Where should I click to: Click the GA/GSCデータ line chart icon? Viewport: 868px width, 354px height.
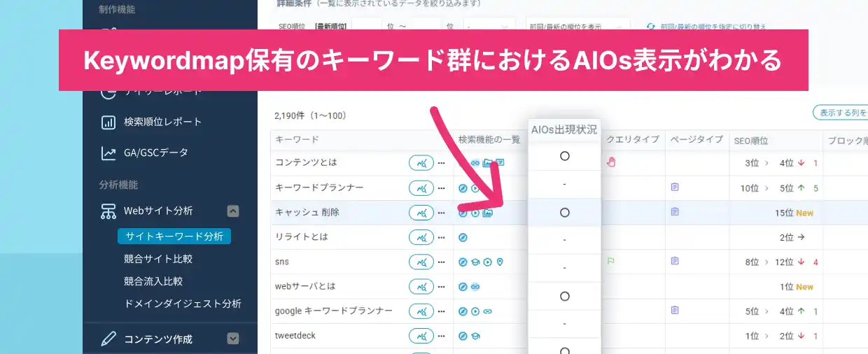(x=108, y=153)
